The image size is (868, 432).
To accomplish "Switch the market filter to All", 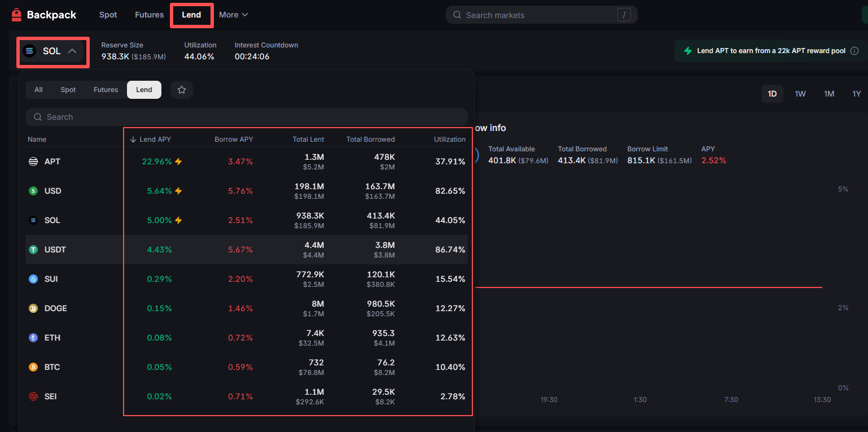I will pyautogui.click(x=38, y=90).
